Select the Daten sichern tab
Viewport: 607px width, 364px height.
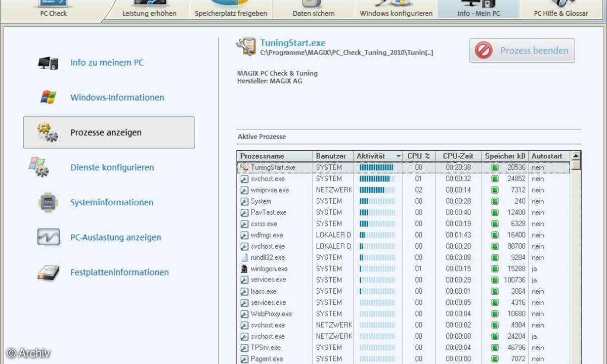(314, 9)
